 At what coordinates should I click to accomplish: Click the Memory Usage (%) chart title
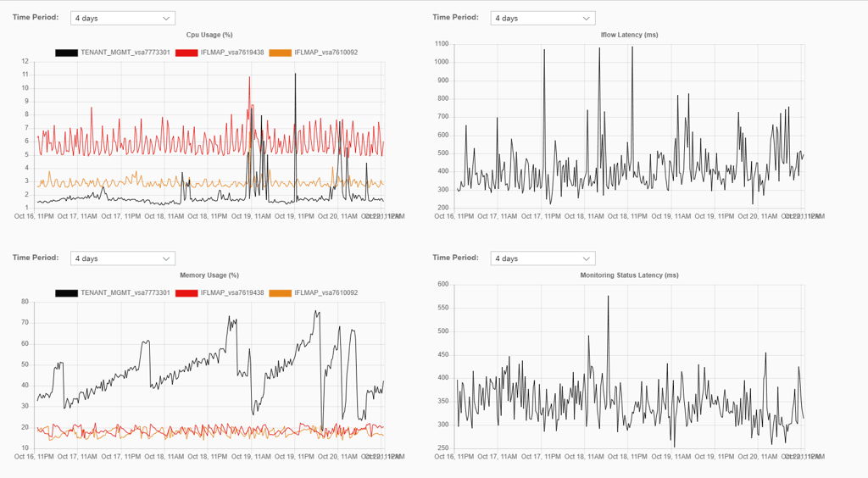point(209,275)
